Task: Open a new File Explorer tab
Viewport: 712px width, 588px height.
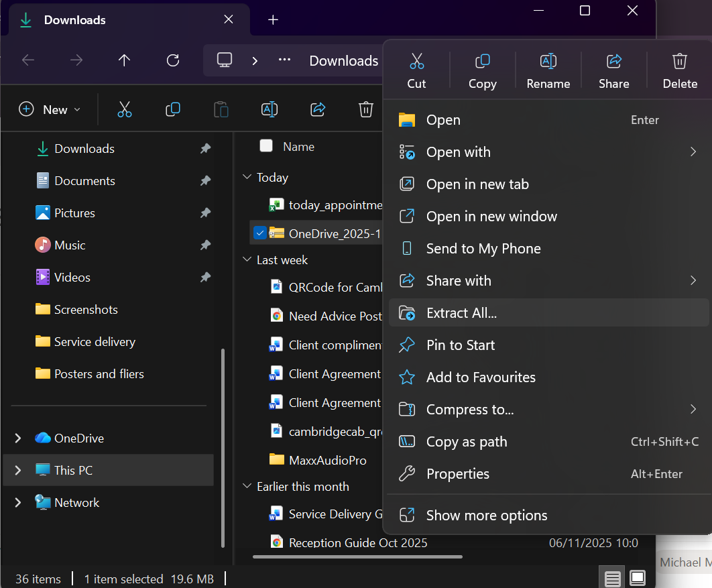Action: click(273, 20)
